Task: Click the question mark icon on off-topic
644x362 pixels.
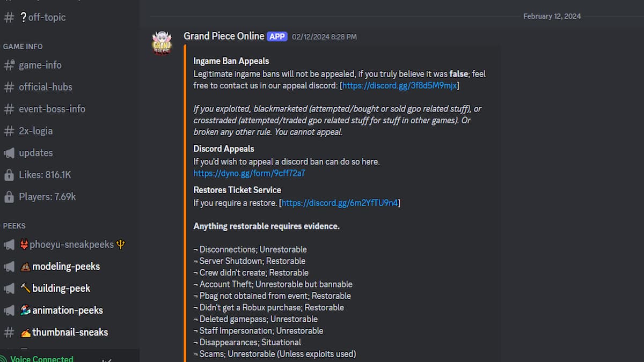Action: tap(23, 17)
